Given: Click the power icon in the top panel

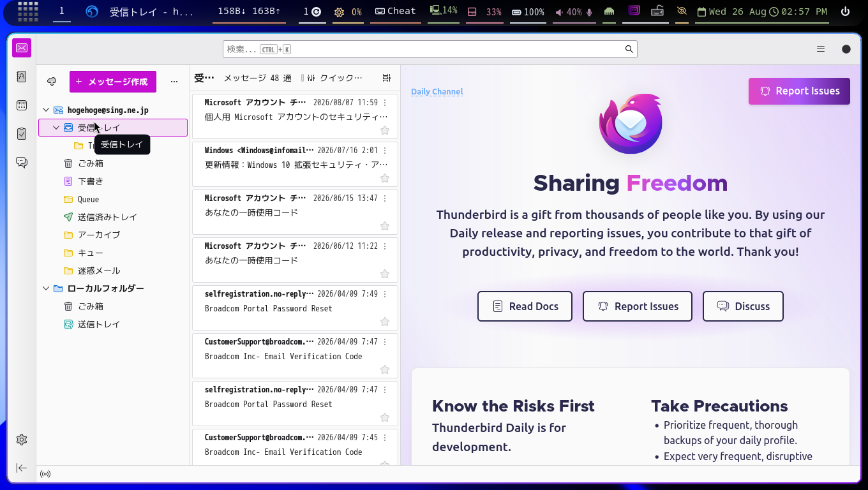Looking at the screenshot, I should pos(845,11).
